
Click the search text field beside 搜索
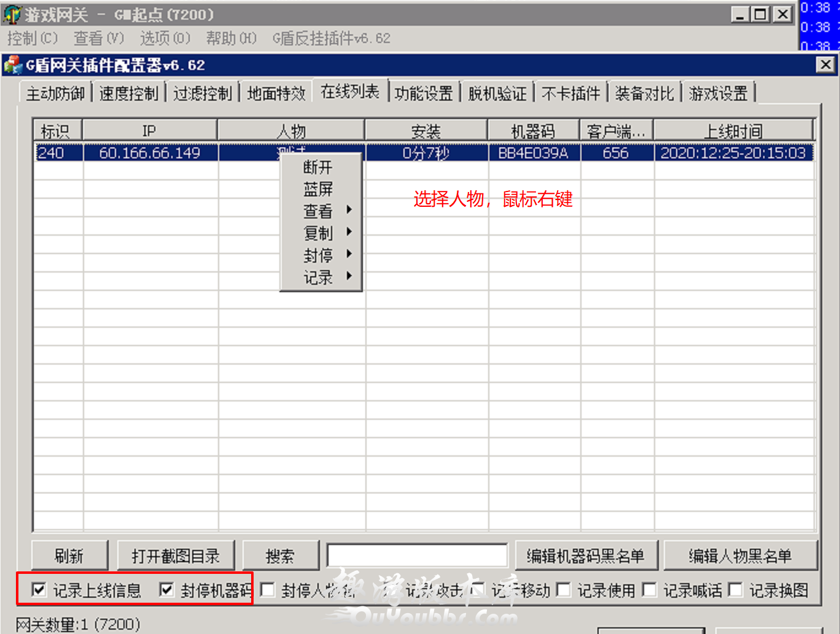click(417, 556)
